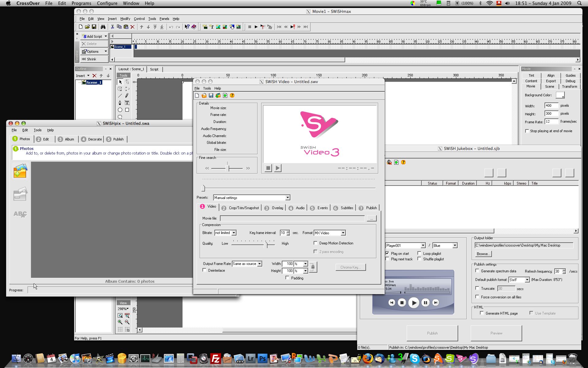Toggle the Padding checkbox
588x368 pixels.
(x=287, y=278)
